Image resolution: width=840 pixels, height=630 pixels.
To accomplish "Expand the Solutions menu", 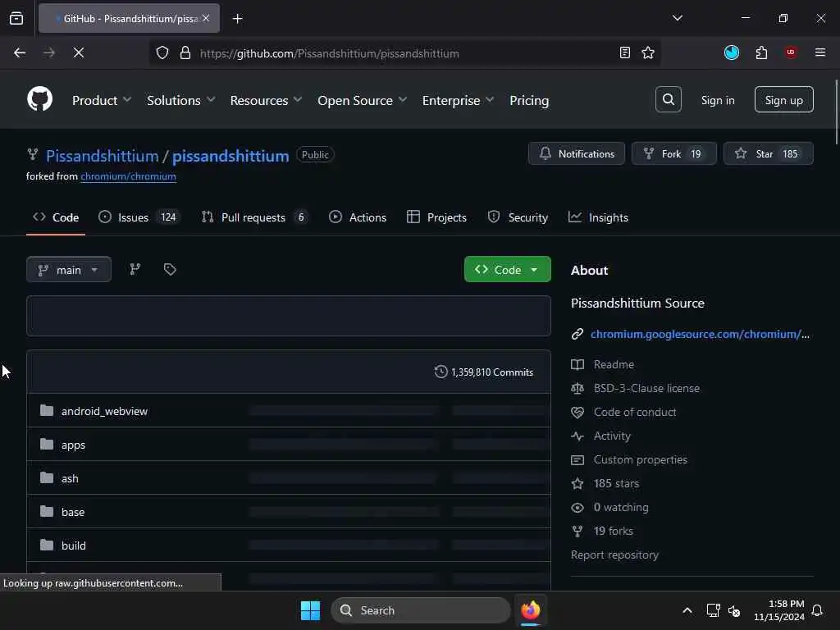I will [x=180, y=100].
